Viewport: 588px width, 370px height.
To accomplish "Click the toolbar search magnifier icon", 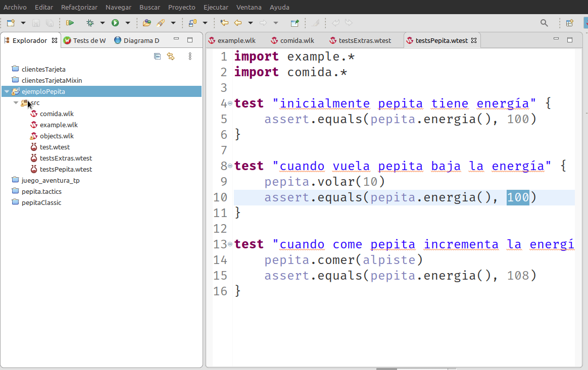I will click(x=544, y=23).
